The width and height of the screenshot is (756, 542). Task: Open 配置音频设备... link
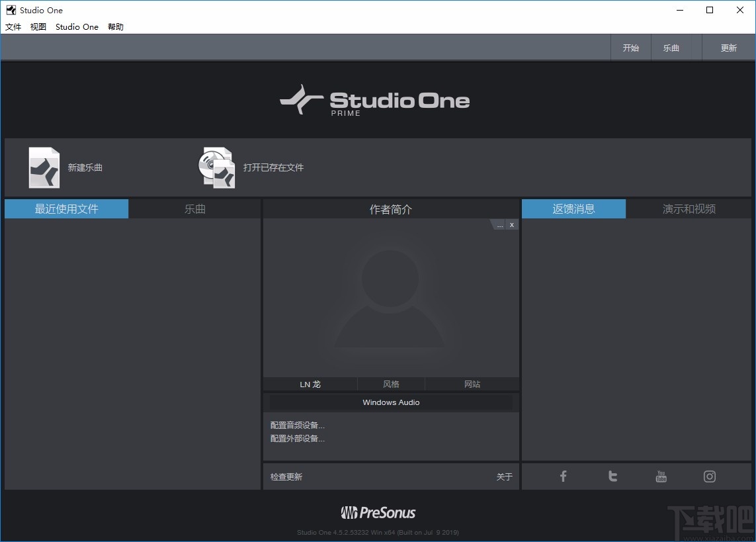point(298,426)
